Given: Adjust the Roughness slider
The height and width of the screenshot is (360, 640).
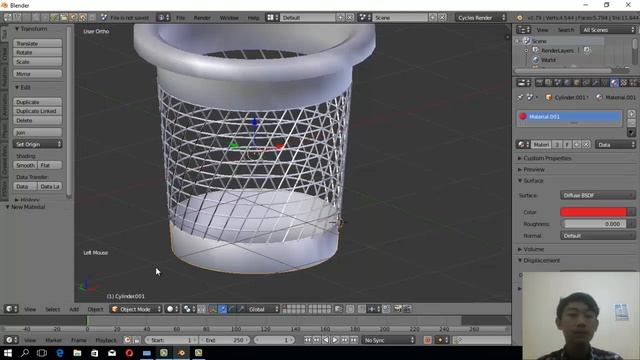Looking at the screenshot, I should coord(593,224).
